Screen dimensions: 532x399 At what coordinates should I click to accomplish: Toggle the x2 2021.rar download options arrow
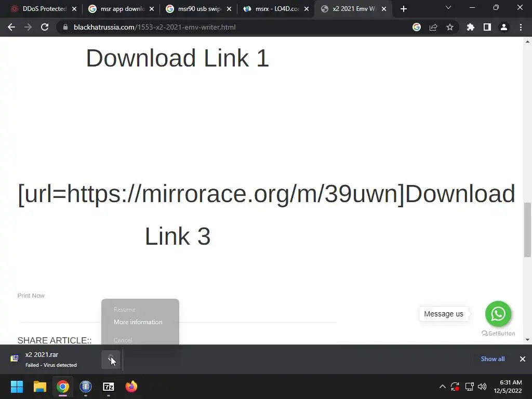pos(111,360)
